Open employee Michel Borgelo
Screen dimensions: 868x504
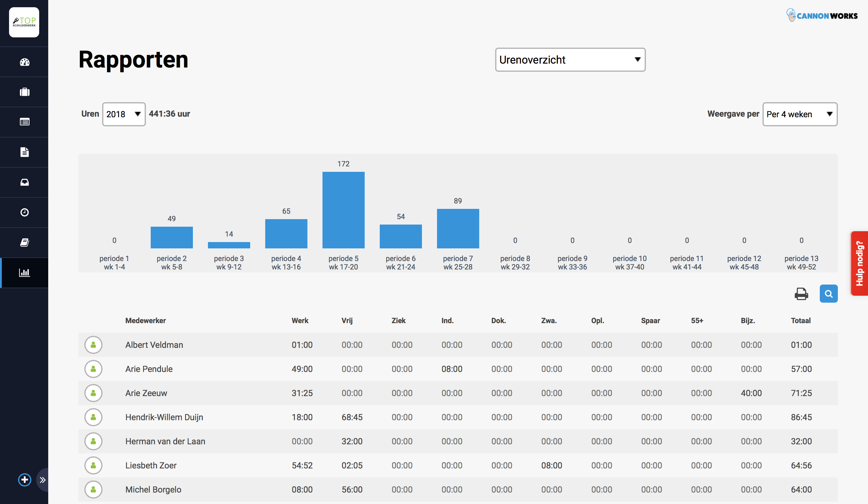tap(153, 490)
